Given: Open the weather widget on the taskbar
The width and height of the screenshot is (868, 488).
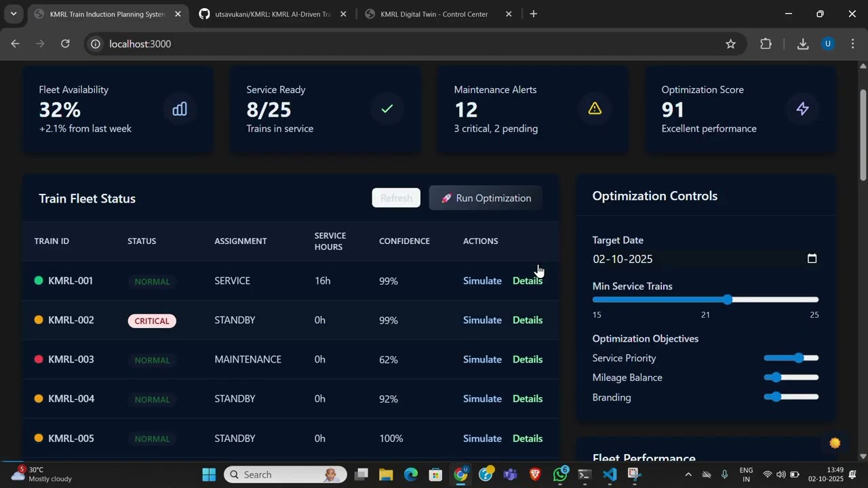Looking at the screenshot, I should tap(41, 474).
